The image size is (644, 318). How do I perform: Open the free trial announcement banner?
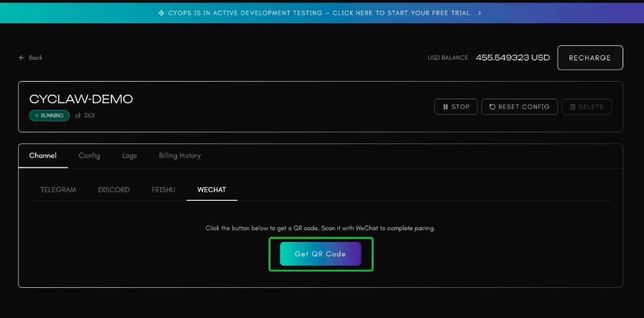click(x=322, y=13)
